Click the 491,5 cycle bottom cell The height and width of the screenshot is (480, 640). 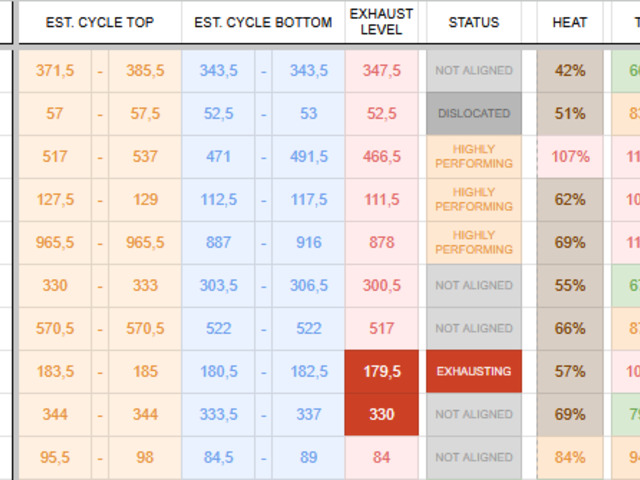pyautogui.click(x=309, y=157)
